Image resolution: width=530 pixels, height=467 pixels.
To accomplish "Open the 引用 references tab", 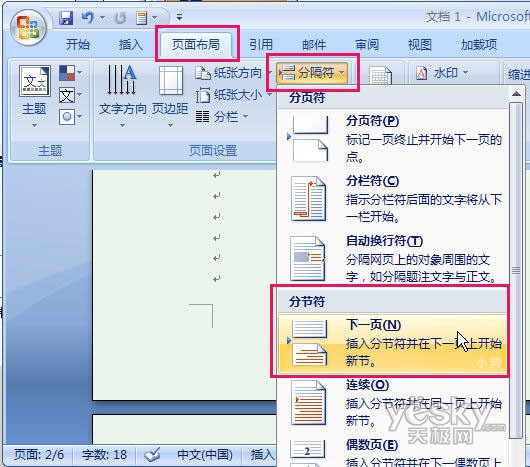I will pos(261,45).
